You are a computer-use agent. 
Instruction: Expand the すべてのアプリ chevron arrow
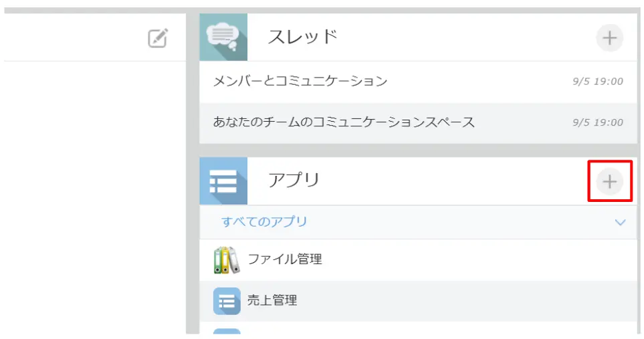coord(620,222)
